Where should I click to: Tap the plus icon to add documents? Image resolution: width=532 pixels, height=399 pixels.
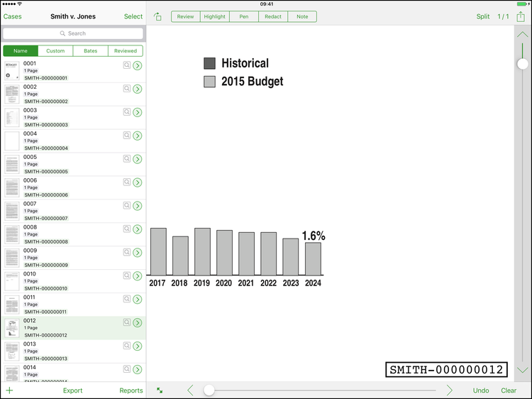click(x=9, y=390)
